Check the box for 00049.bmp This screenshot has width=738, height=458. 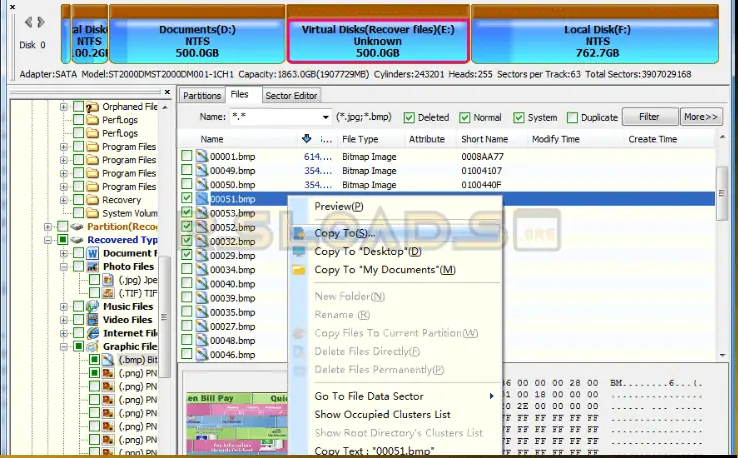click(x=187, y=170)
